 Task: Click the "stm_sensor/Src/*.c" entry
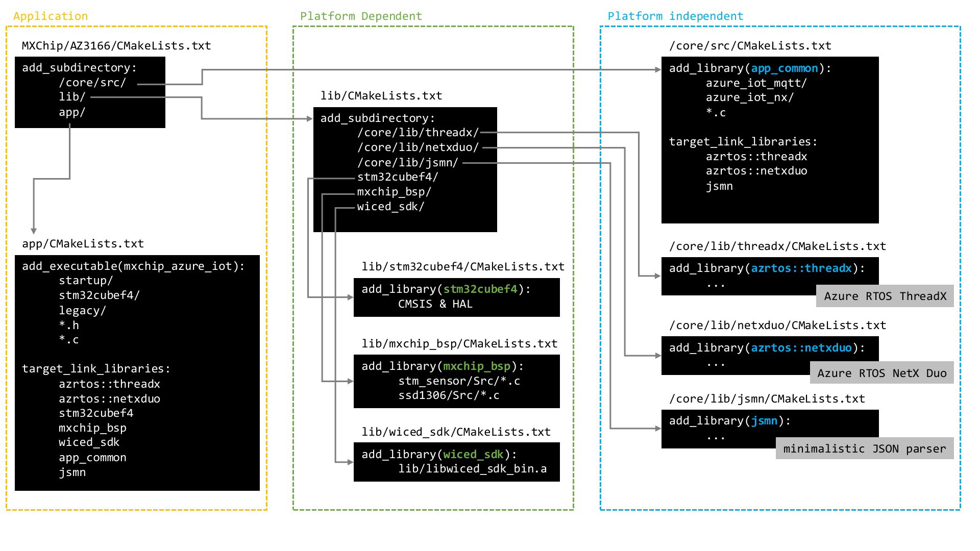[459, 381]
